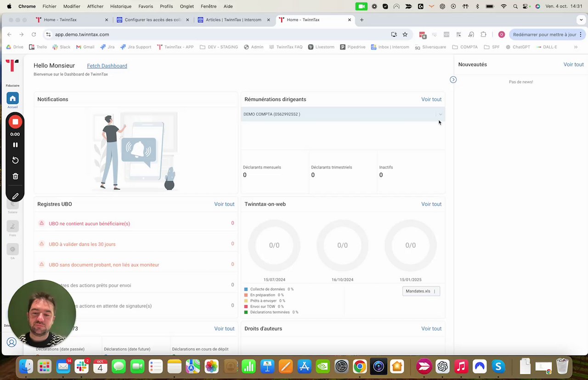Screen dimensions: 588x380
Task: Click Voir tout in Droits d'auteurs
Action: point(431,329)
